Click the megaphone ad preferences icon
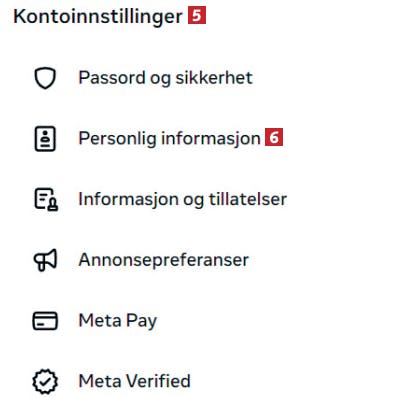Screen dimensions: 417x397 click(x=45, y=260)
